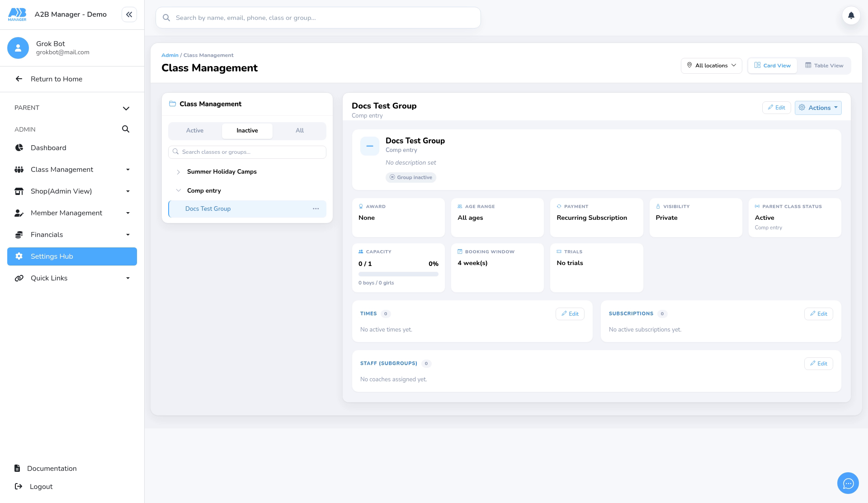
Task: Click the capacity progress bar
Action: click(398, 274)
